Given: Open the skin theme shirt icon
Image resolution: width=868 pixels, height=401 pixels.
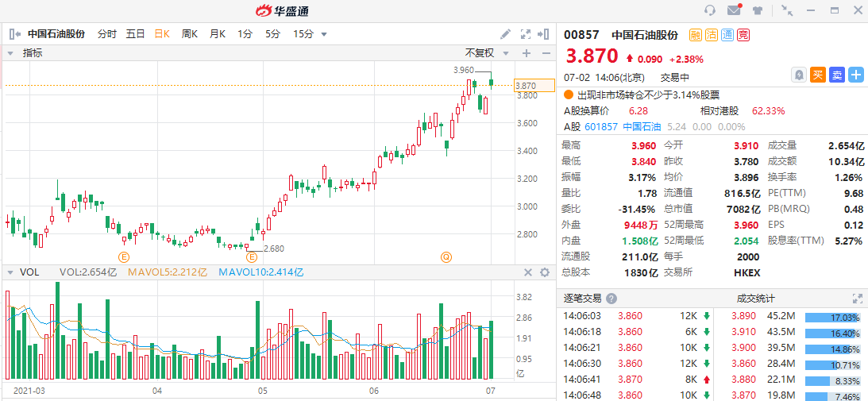Looking at the screenshot, I should pos(758,10).
